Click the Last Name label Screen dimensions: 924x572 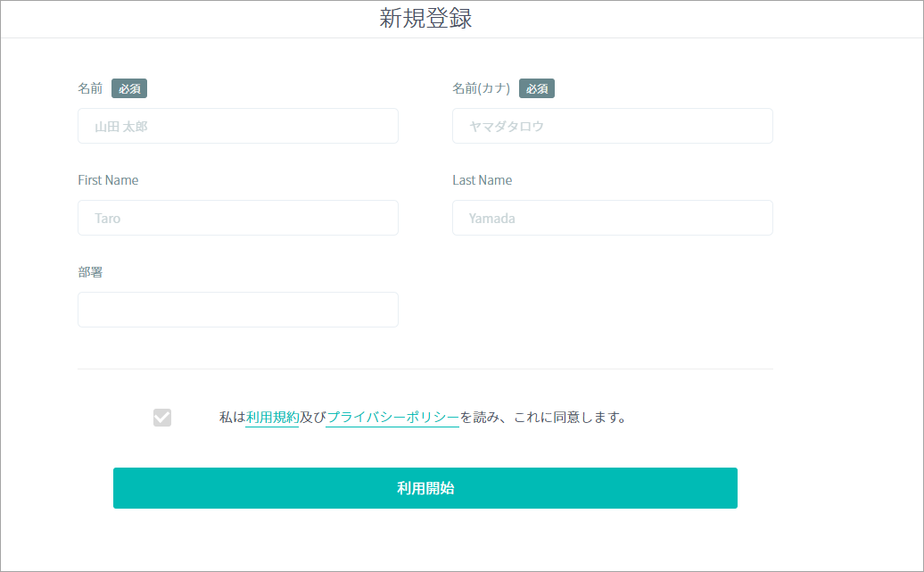pyautogui.click(x=482, y=180)
